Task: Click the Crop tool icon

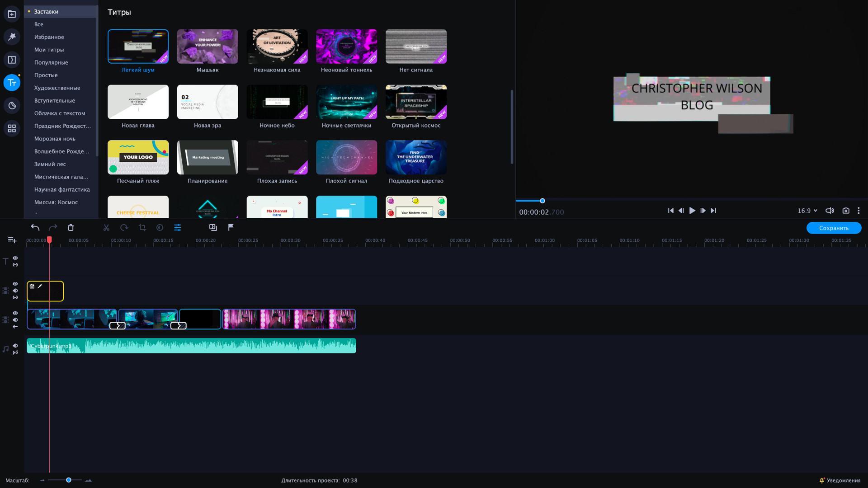Action: [x=142, y=228]
